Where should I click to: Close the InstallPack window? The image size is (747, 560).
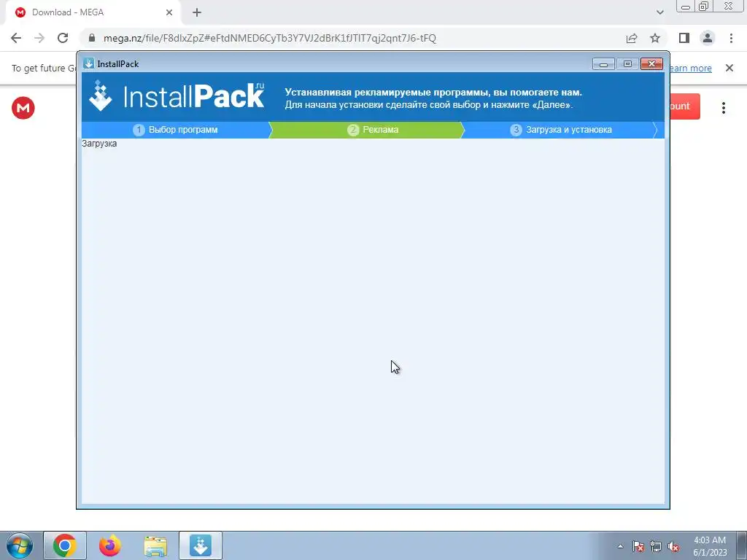tap(651, 64)
